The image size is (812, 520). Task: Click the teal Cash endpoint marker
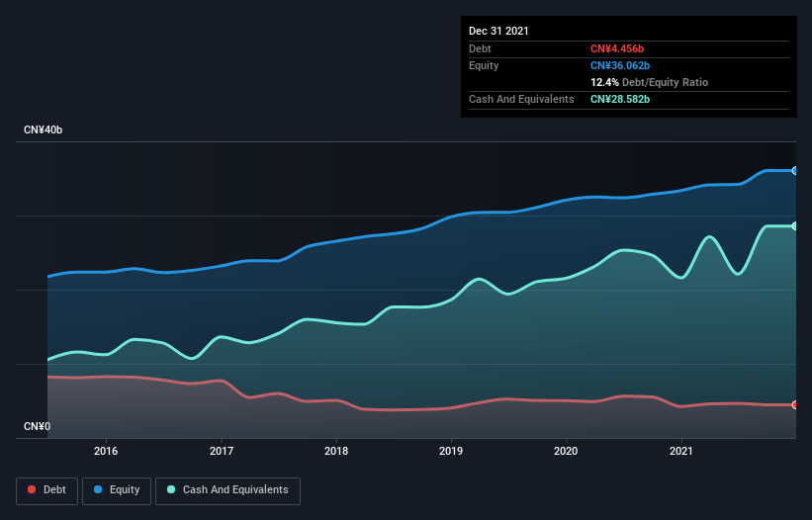coord(794,226)
